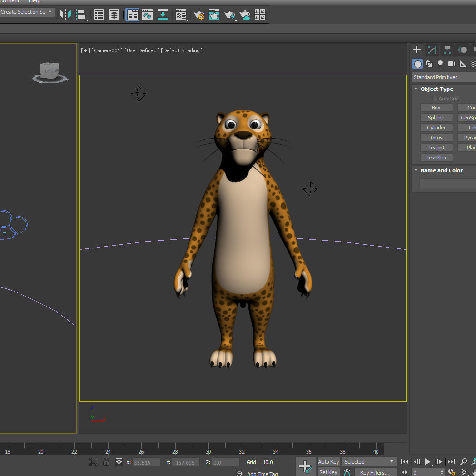Play the animation

pos(428,462)
